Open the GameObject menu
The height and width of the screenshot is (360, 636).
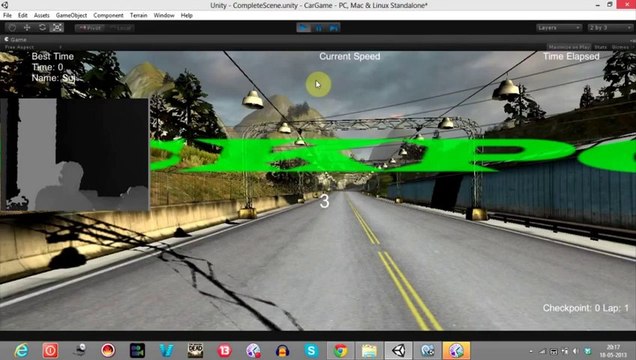point(71,15)
